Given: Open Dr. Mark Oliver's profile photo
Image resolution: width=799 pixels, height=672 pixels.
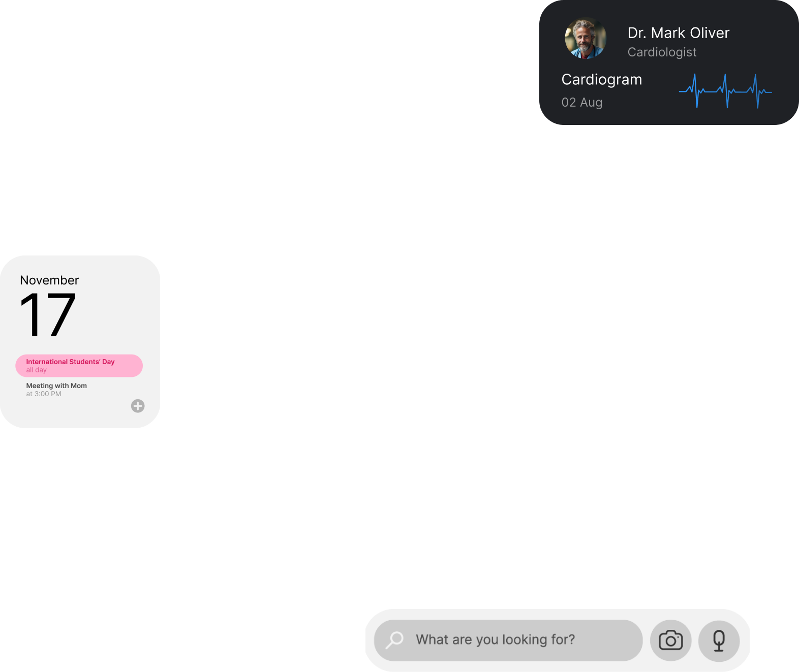Looking at the screenshot, I should point(586,39).
